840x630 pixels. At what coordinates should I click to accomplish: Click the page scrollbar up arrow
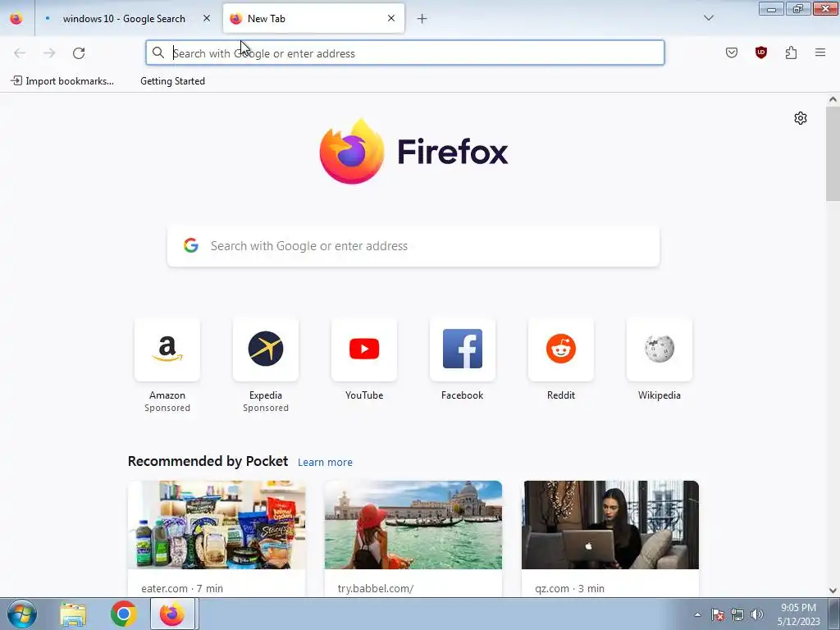833,99
